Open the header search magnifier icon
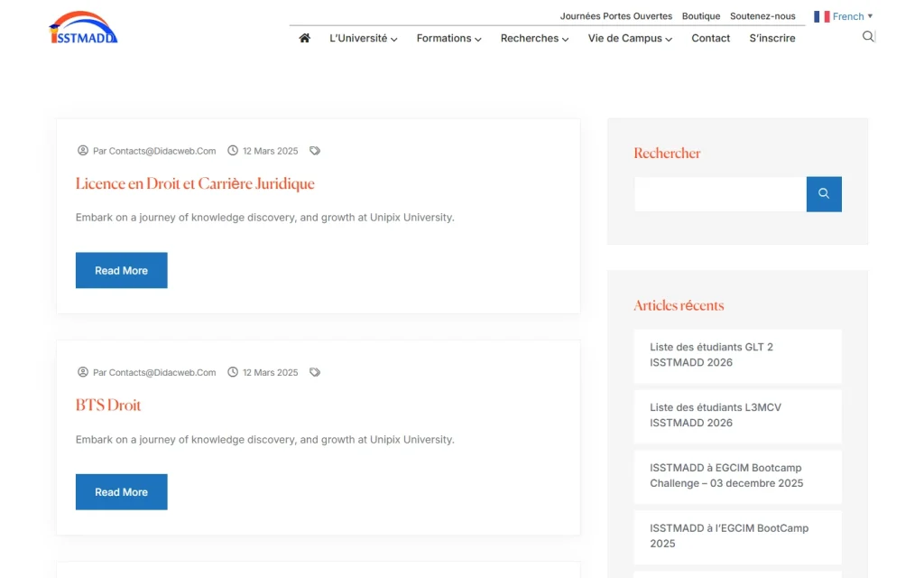The image size is (924, 578). tap(868, 36)
